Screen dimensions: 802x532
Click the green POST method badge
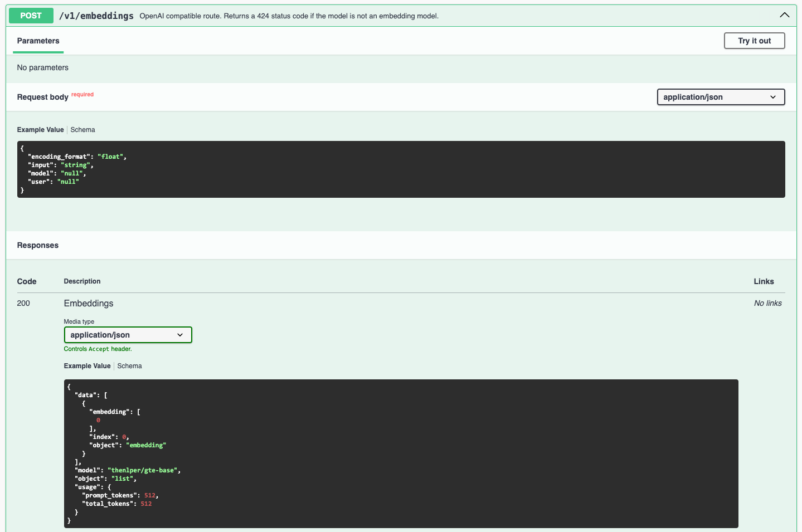[x=31, y=16]
